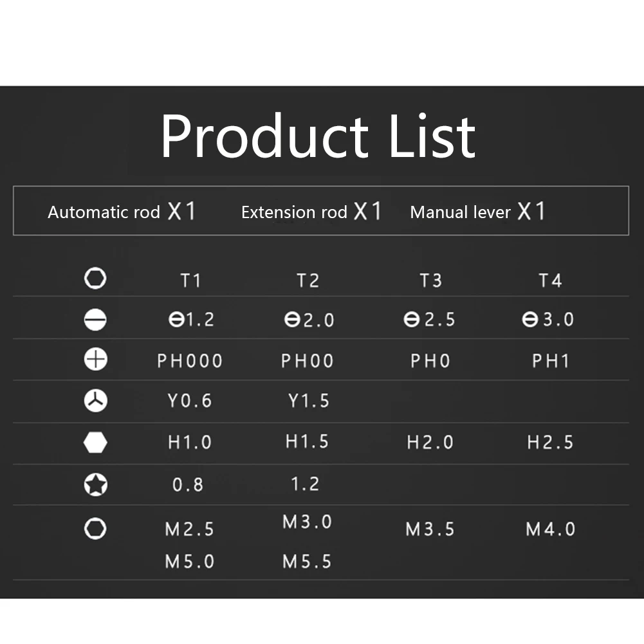Select the pentalobe star bit icon
644x644 pixels.
point(96,484)
